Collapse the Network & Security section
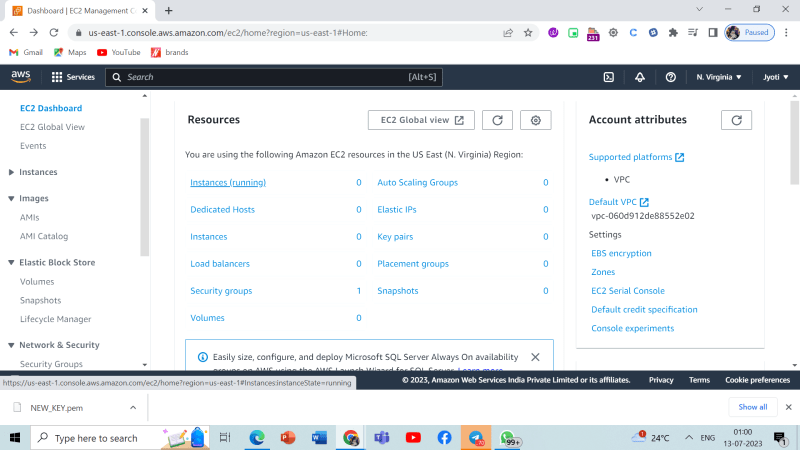 tap(11, 345)
